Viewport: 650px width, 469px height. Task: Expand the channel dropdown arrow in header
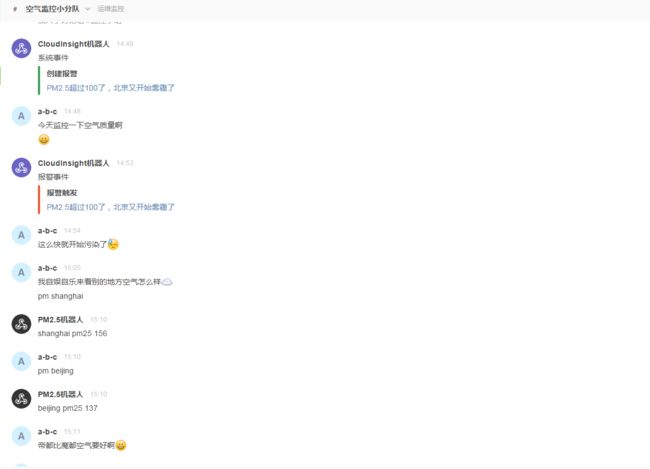[87, 9]
